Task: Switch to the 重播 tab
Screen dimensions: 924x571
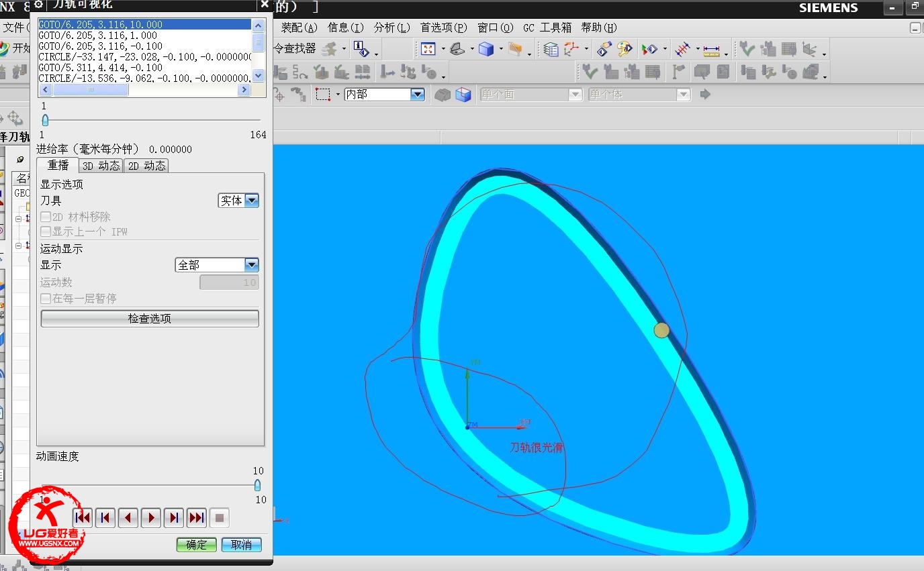Action: click(58, 165)
